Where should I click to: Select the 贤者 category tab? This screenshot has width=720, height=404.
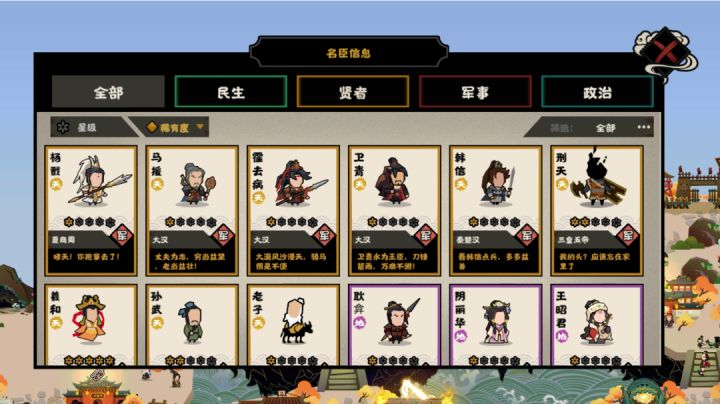(x=353, y=92)
